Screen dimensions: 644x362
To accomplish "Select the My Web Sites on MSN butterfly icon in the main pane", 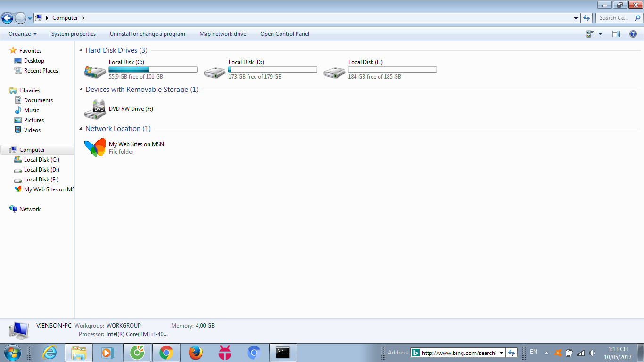I will (95, 148).
